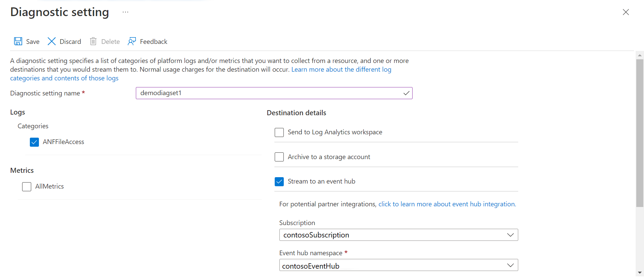Click the Delete trash can icon
The height and width of the screenshot is (278, 644).
point(93,42)
